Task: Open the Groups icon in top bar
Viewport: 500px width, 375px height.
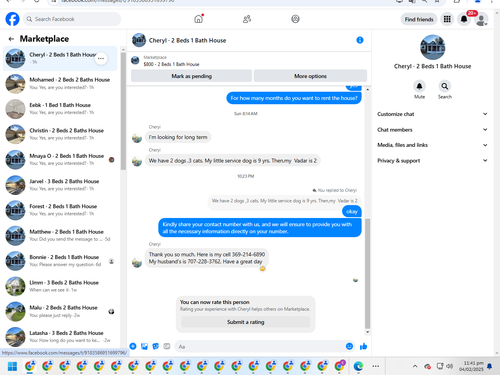Action: (x=295, y=19)
